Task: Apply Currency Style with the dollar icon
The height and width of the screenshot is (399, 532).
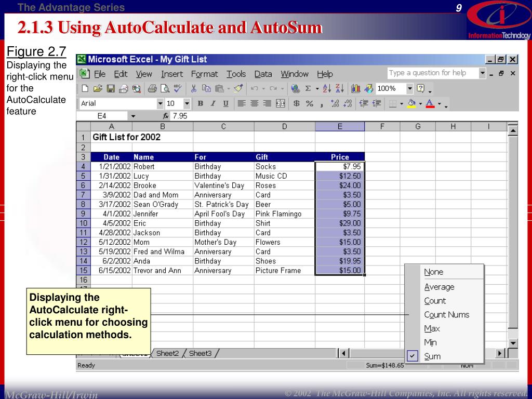Action: pos(297,103)
